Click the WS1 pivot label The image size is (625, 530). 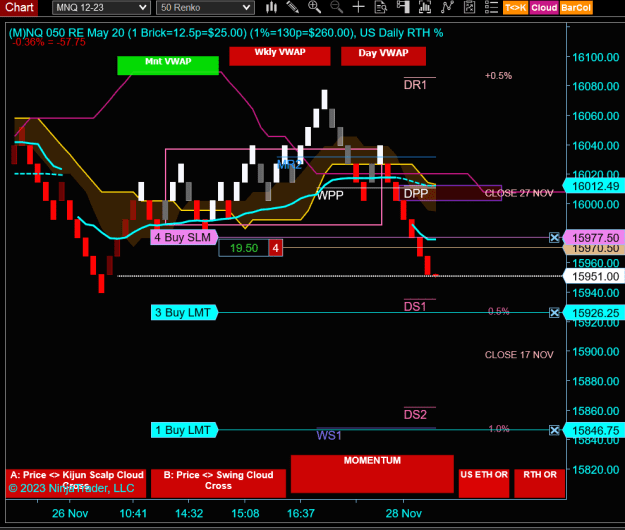pyautogui.click(x=329, y=436)
